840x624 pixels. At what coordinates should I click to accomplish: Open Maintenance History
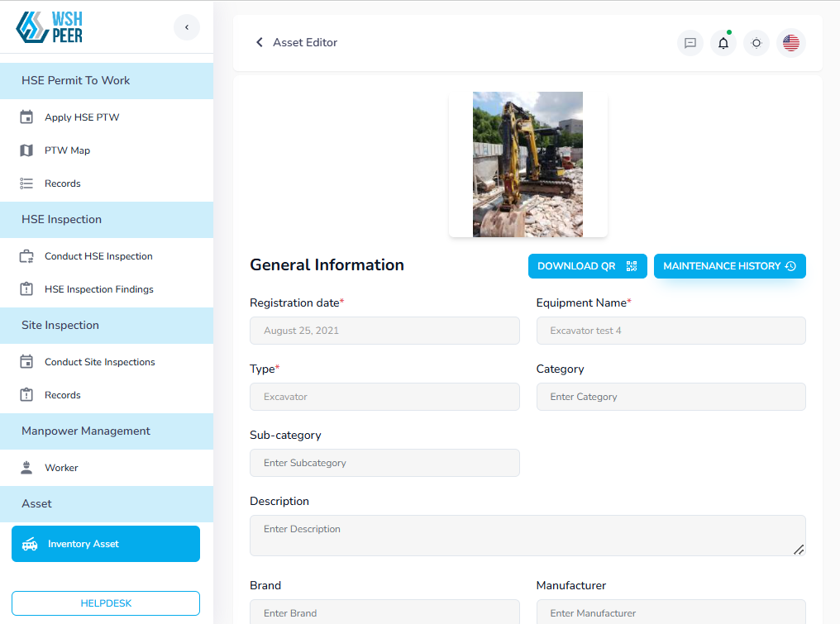point(729,266)
